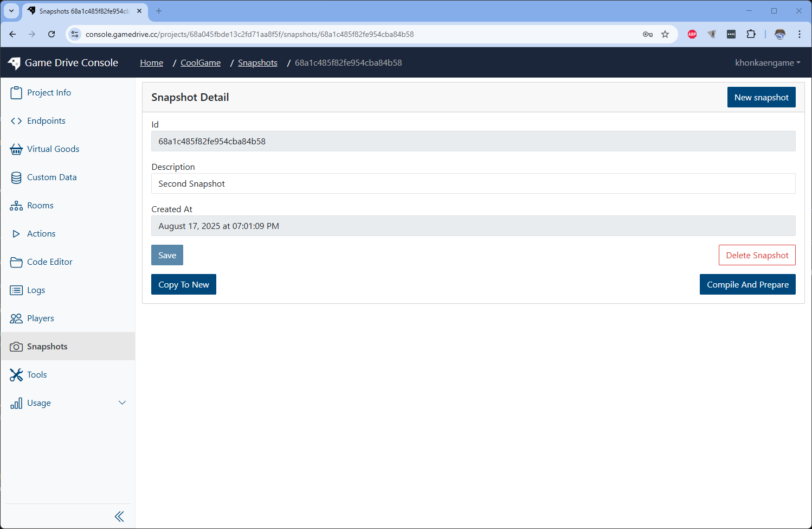Go to CoolGame breadcrumb link
Image resolution: width=812 pixels, height=529 pixels.
pos(201,63)
